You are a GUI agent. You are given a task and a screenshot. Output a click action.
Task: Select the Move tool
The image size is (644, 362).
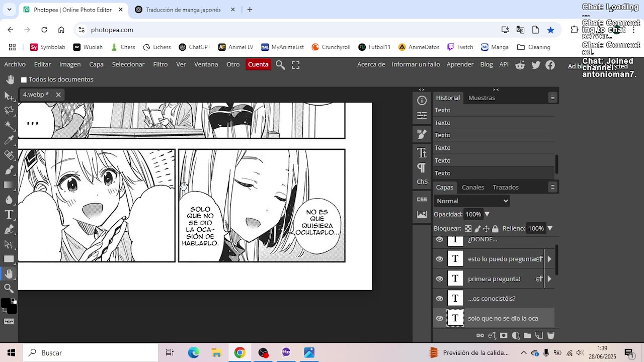9,96
